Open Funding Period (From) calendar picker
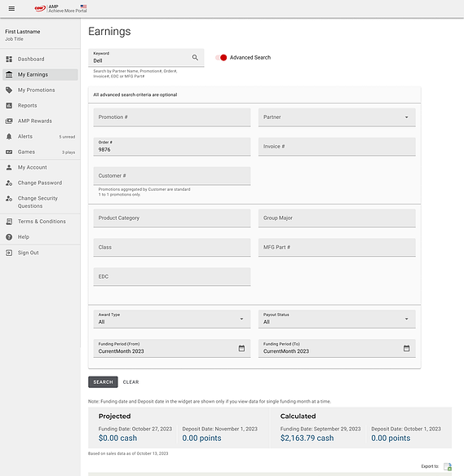 (241, 348)
